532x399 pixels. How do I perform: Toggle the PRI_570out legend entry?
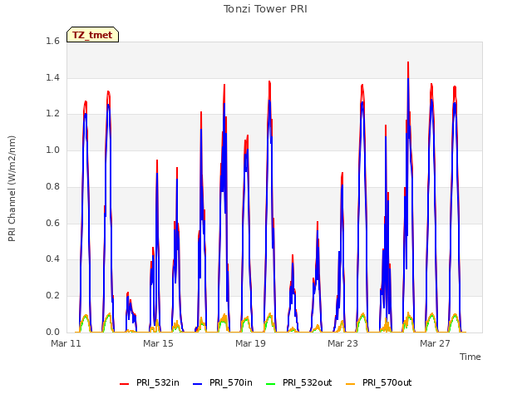(x=379, y=383)
